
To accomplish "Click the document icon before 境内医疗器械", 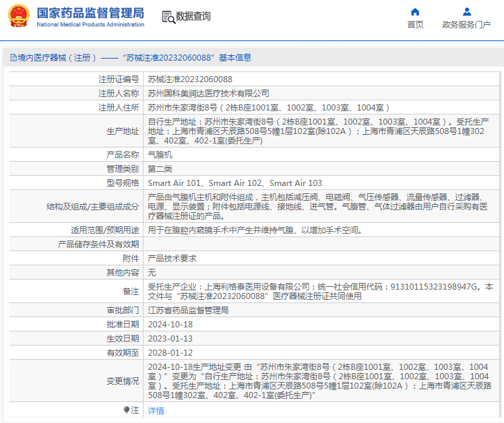I will [13, 57].
